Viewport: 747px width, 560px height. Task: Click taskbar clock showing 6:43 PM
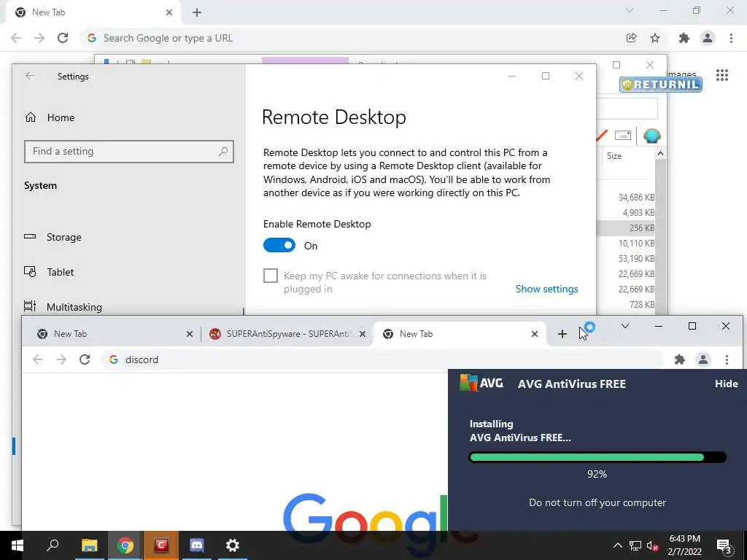tap(684, 545)
